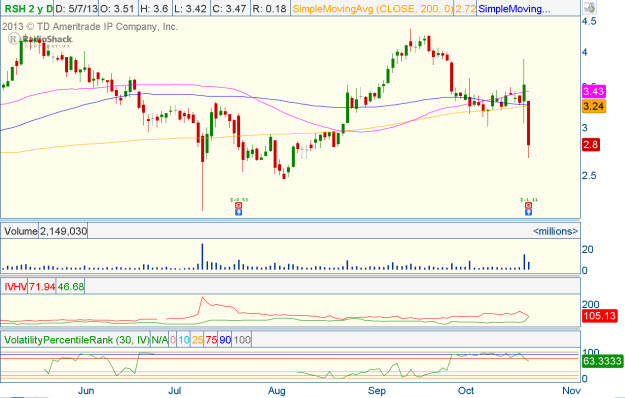The image size is (625, 398).
Task: Click the red 75 level in percentile header
Action: 211,340
